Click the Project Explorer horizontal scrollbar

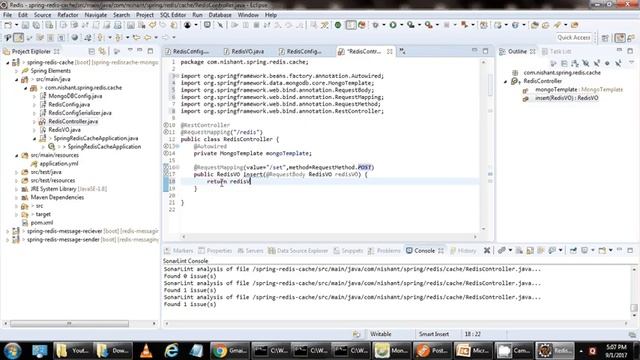pyautogui.click(x=69, y=323)
